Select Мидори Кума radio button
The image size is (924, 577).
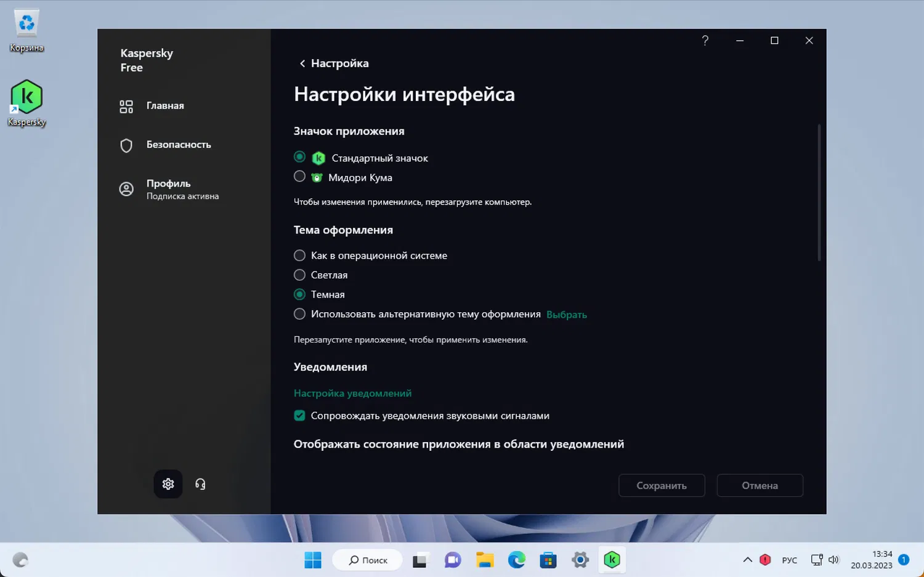[299, 177]
